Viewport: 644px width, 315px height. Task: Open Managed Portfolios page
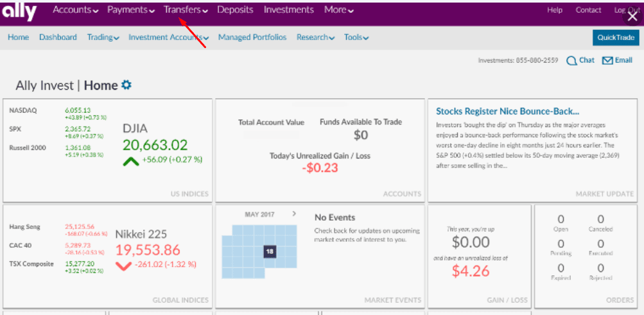[252, 37]
